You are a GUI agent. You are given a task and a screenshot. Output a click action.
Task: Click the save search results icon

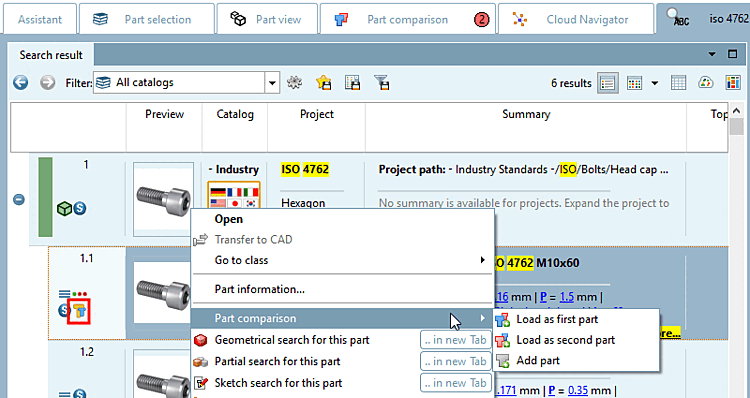point(353,83)
